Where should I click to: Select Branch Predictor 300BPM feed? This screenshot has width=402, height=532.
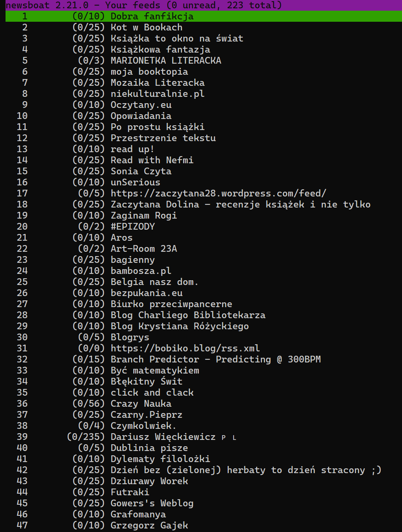coord(215,359)
